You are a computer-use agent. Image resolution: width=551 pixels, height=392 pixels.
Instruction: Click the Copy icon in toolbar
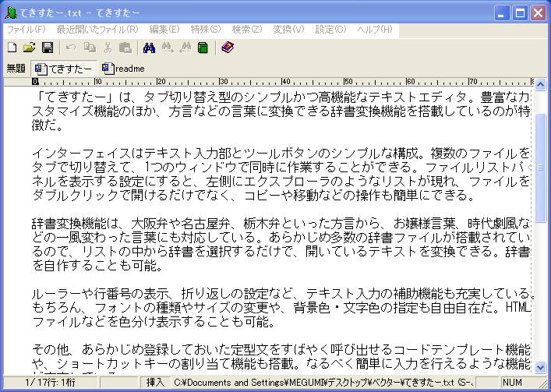pos(90,48)
